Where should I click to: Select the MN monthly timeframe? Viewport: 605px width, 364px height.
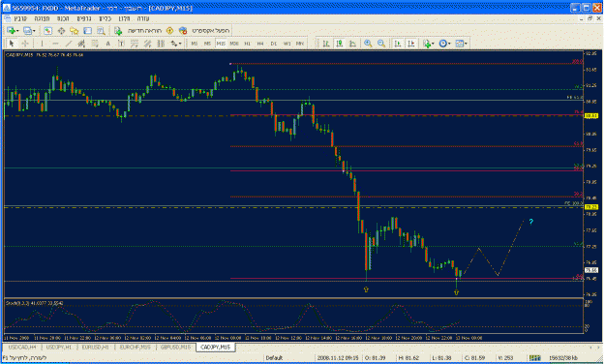point(300,44)
